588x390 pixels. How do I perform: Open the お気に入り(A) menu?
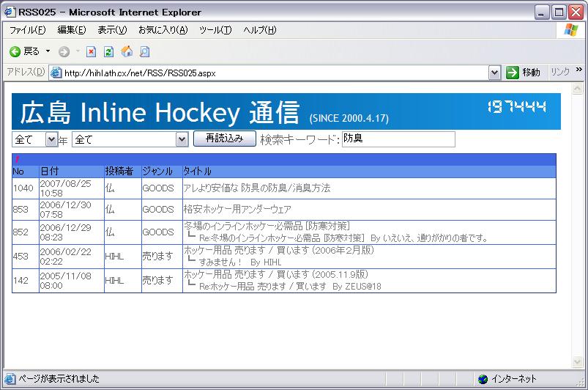[163, 30]
